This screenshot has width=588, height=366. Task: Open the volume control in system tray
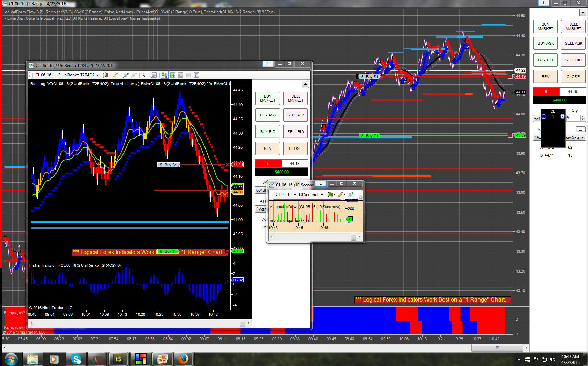point(552,359)
